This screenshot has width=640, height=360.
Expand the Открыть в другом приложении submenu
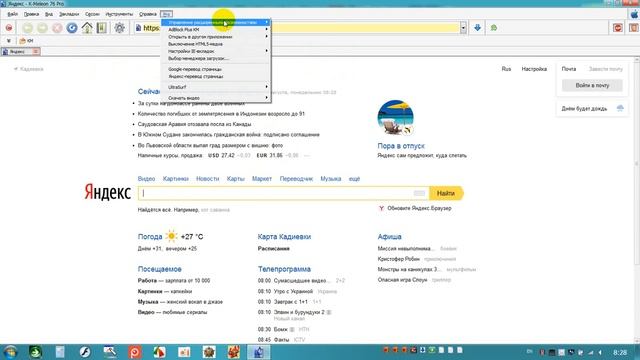point(216,37)
